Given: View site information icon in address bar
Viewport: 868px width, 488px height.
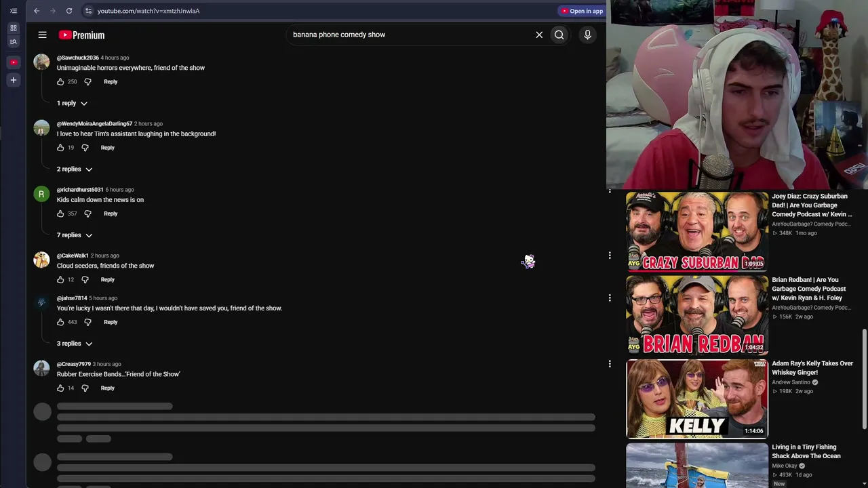Looking at the screenshot, I should 88,11.
